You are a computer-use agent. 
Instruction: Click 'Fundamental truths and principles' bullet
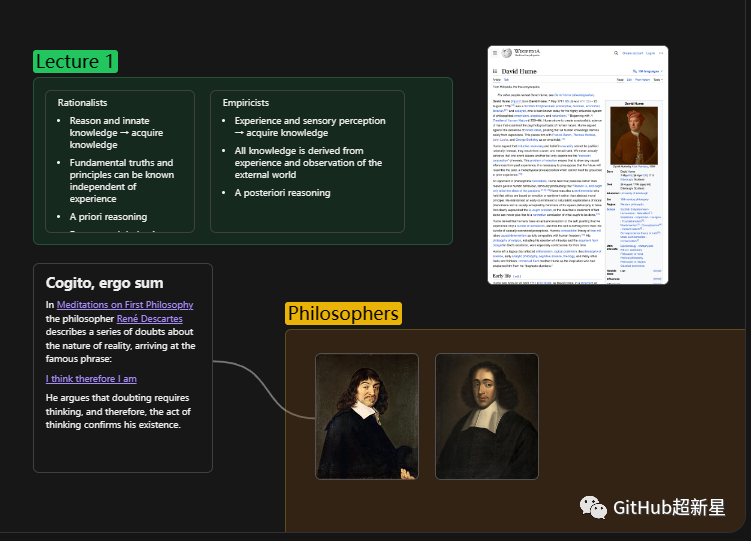point(122,180)
